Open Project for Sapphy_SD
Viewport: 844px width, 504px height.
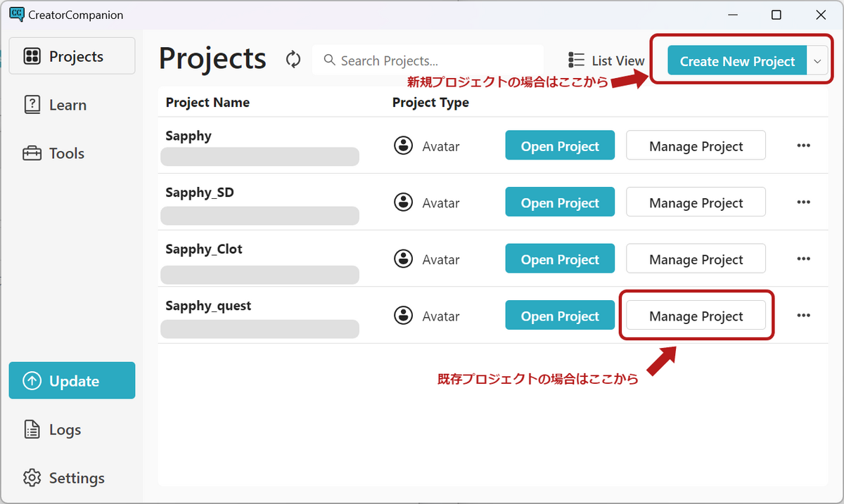point(560,202)
